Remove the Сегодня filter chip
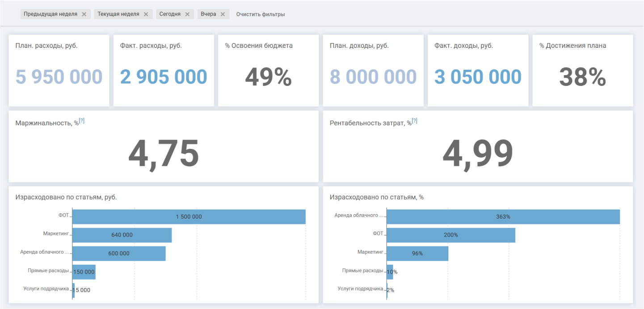The image size is (644, 309). point(187,14)
